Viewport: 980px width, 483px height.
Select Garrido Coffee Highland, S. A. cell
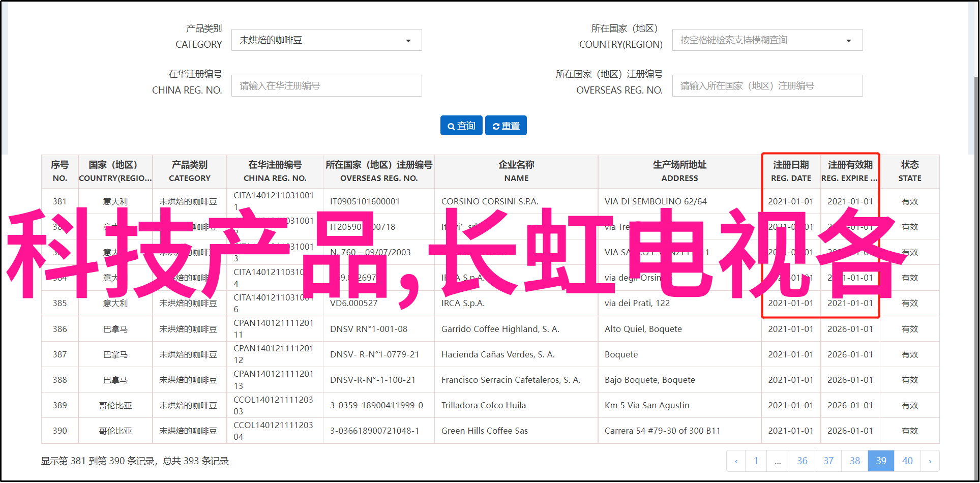point(517,329)
